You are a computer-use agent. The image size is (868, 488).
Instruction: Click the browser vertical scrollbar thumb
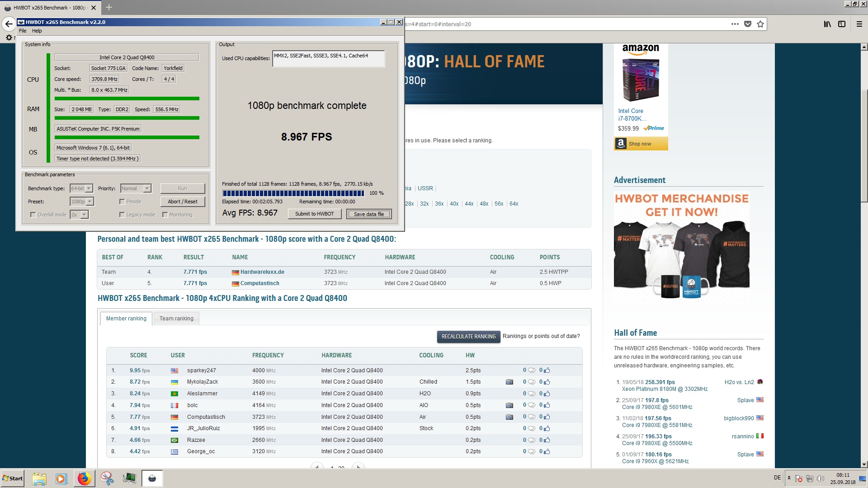864,146
